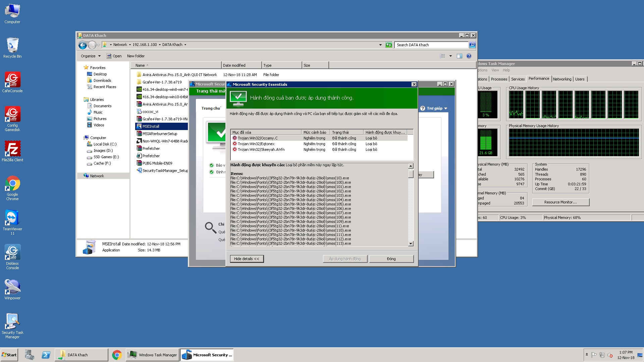Click the network tray icon
Viewport: 644px width, 362px height.
[x=602, y=355]
